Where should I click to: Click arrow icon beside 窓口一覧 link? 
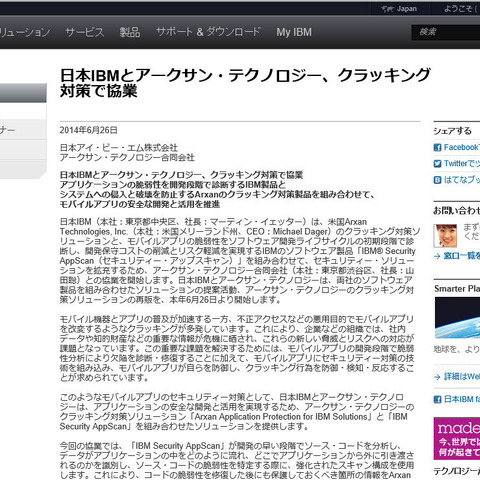(437, 256)
